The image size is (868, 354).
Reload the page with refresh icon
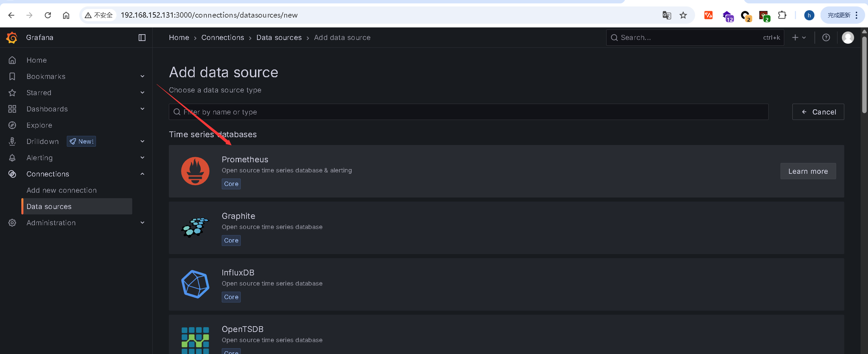click(48, 15)
